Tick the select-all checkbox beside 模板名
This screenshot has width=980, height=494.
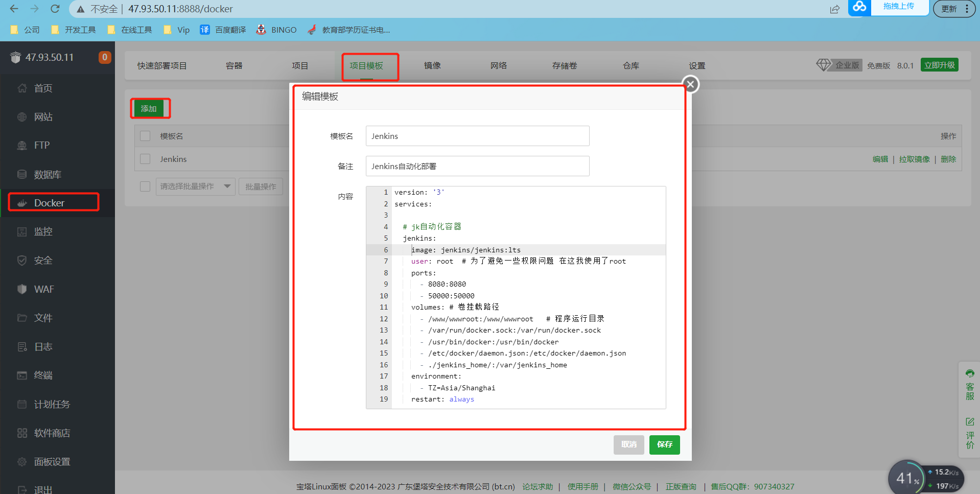[x=145, y=136]
